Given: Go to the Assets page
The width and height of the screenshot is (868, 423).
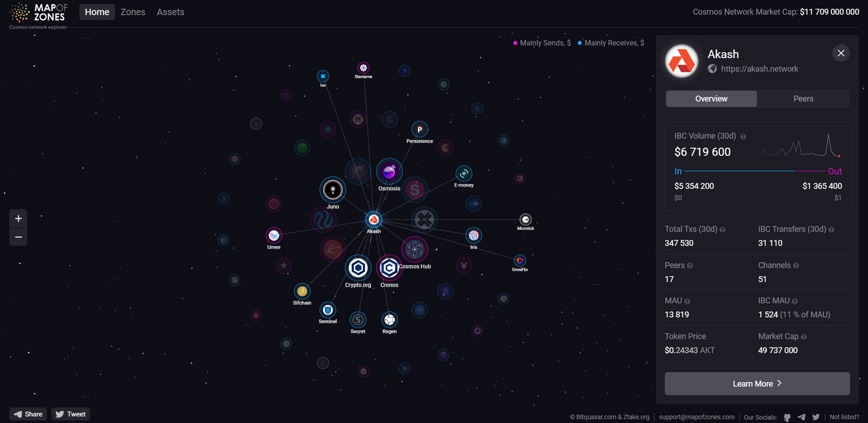Looking at the screenshot, I should 170,12.
